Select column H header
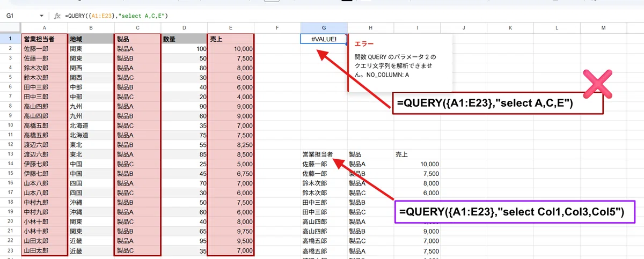 click(370, 28)
